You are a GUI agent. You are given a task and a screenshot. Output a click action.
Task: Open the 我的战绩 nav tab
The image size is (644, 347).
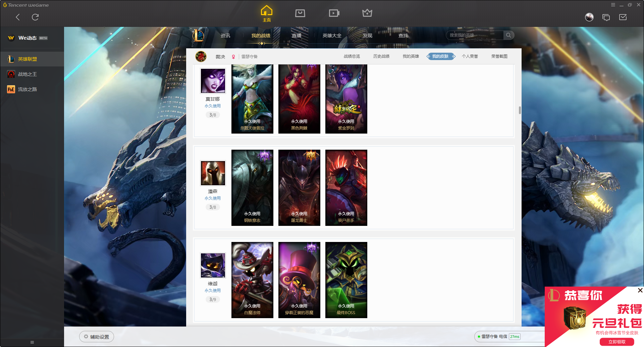[261, 36]
